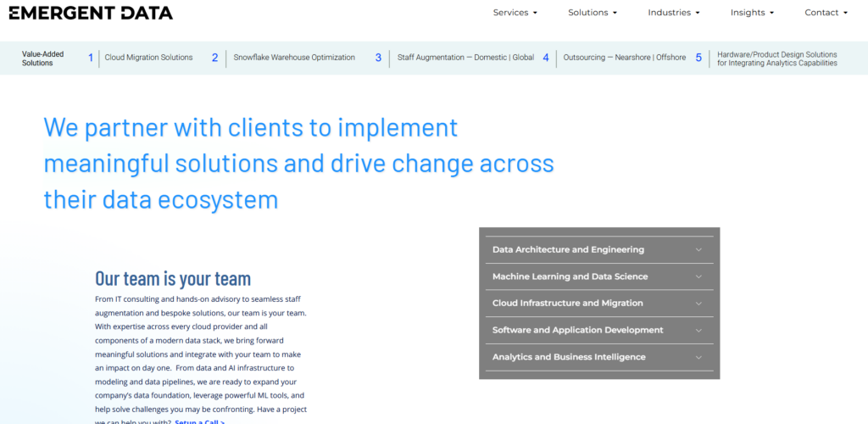Screen dimensions: 868x424
Task: Open Outsourcing Nearshore Offshore link
Action: point(625,58)
